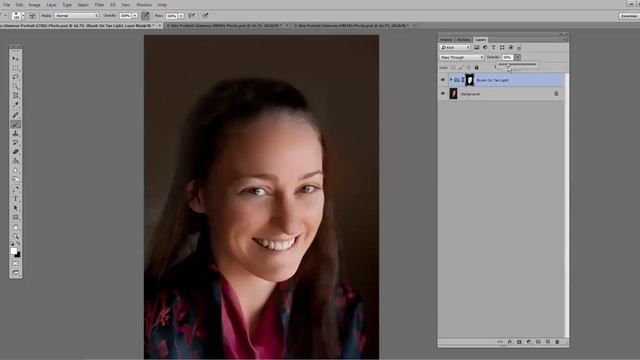Select the Blur tool

16,171
